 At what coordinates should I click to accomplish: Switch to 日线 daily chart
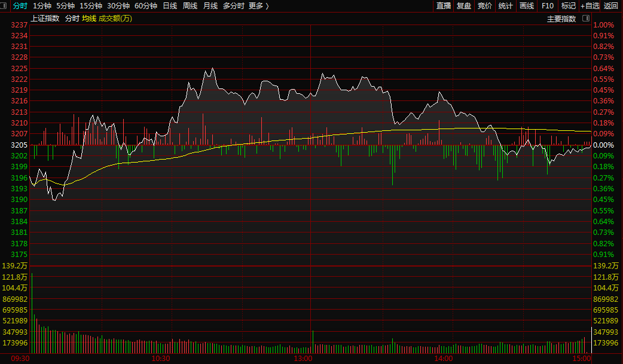coord(170,6)
